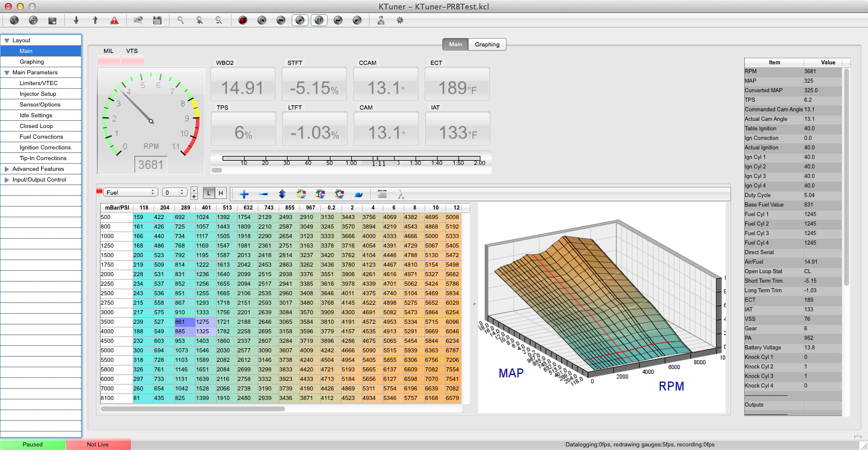Click the red record datalog icon
868x450 pixels.
click(x=242, y=20)
